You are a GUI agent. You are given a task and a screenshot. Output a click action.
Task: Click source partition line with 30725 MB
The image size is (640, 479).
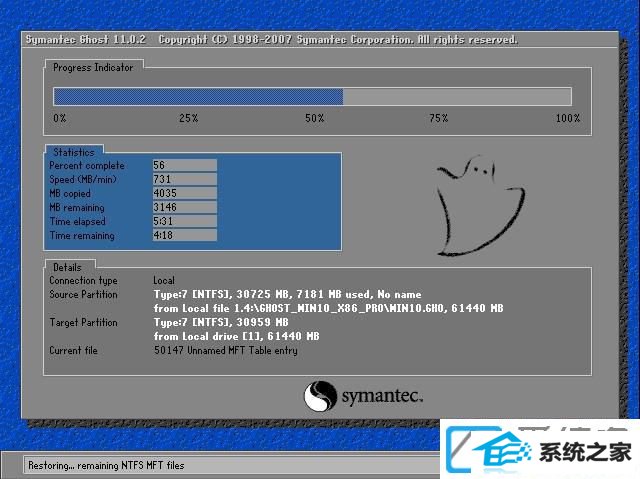pos(288,295)
